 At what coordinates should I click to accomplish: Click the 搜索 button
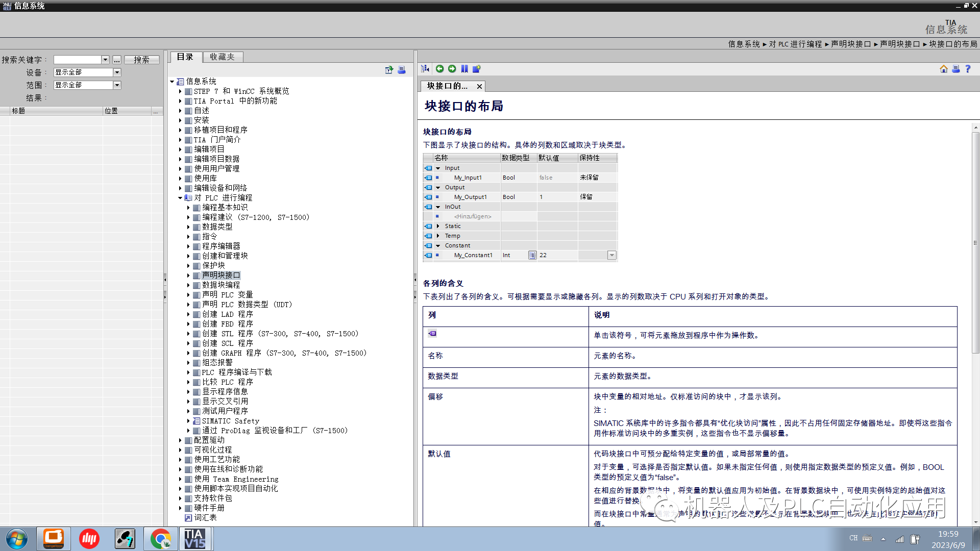(142, 60)
